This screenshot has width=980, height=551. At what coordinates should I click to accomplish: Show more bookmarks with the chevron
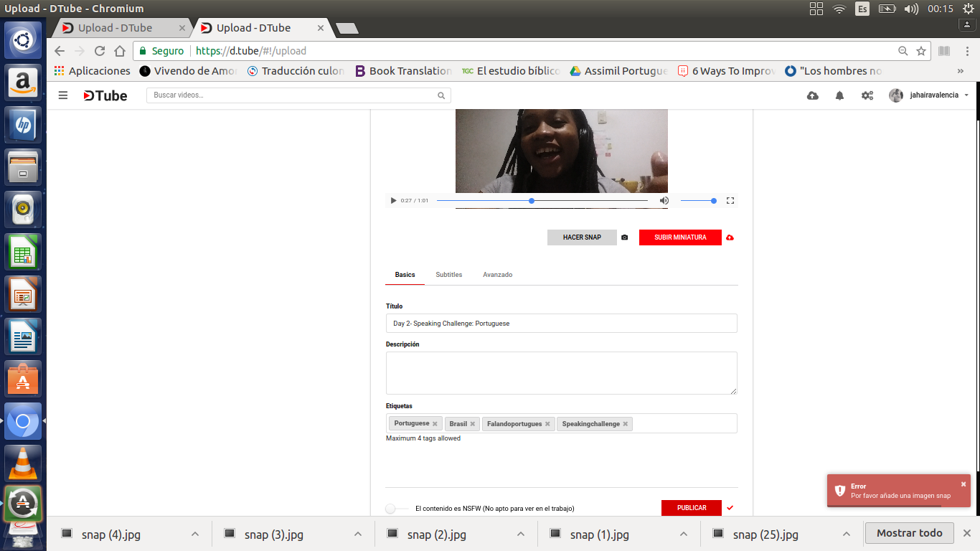pyautogui.click(x=961, y=71)
